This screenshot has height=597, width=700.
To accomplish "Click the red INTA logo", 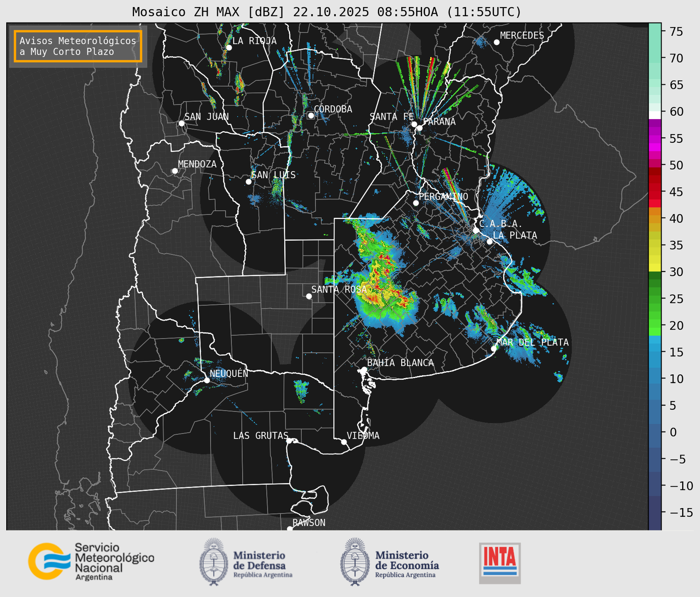I will 500,563.
